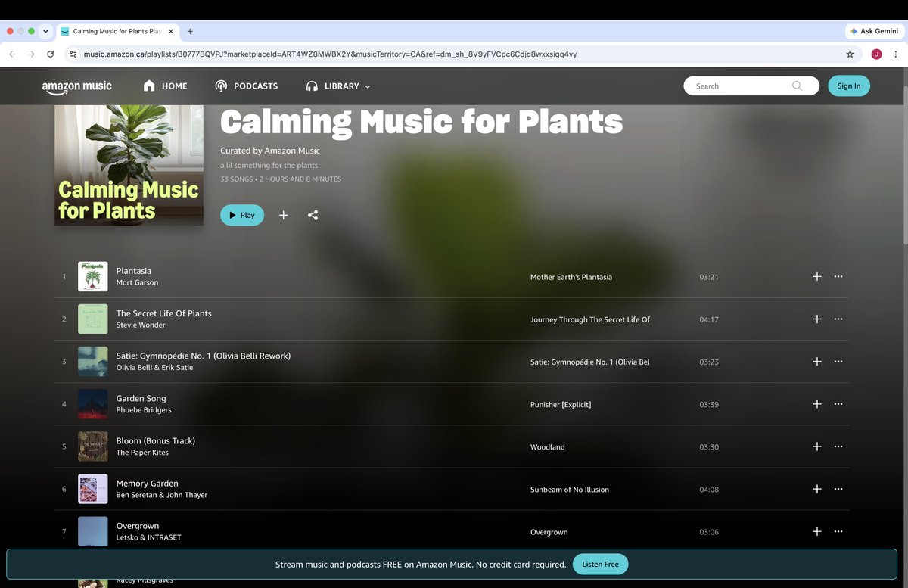The height and width of the screenshot is (588, 908).
Task: Open Chrome three-dot menu
Action: pyautogui.click(x=896, y=54)
